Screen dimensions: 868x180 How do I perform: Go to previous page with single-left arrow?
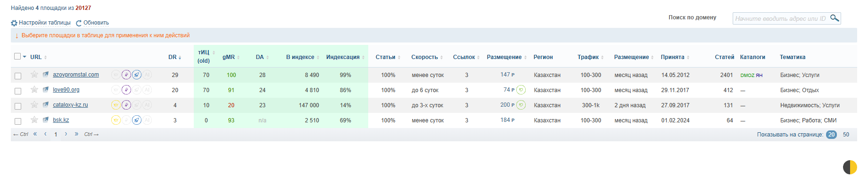[x=45, y=134]
